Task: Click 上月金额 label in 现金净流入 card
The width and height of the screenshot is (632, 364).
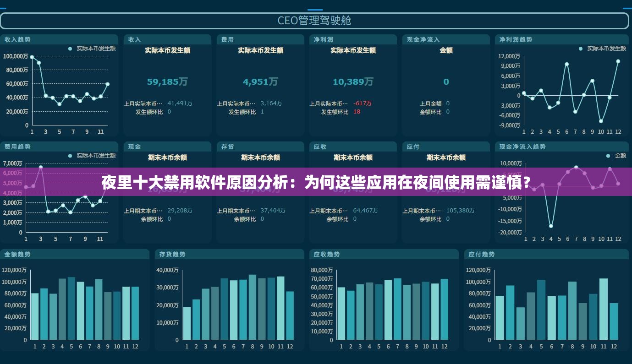Action: pos(431,104)
